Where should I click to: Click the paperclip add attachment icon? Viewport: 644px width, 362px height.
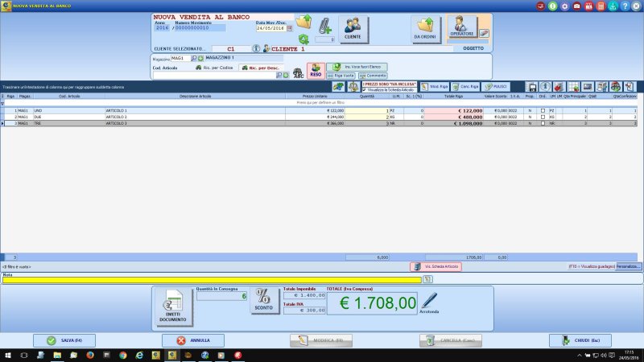click(325, 27)
